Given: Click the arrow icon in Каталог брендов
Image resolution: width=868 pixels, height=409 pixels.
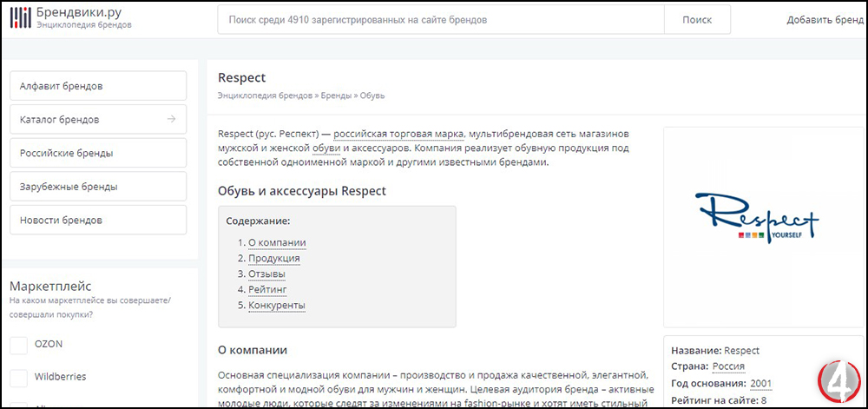Looking at the screenshot, I should pos(172,119).
